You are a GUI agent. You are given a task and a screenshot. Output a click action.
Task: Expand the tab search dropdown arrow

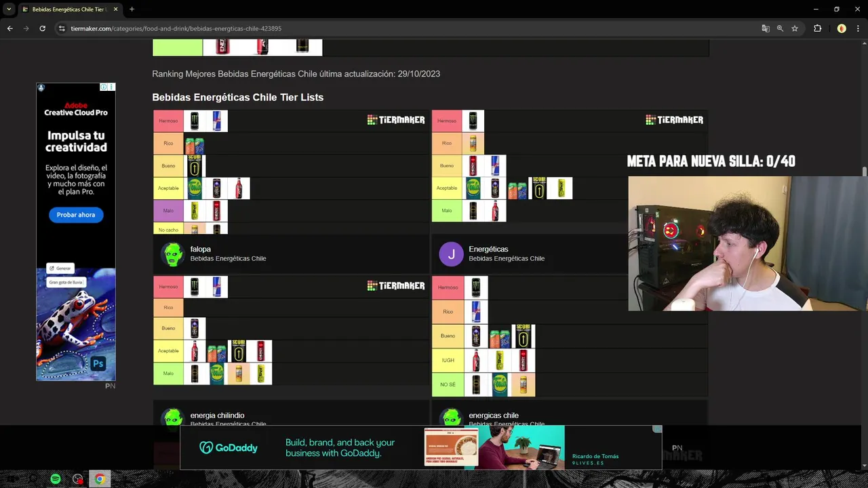tap(9, 9)
